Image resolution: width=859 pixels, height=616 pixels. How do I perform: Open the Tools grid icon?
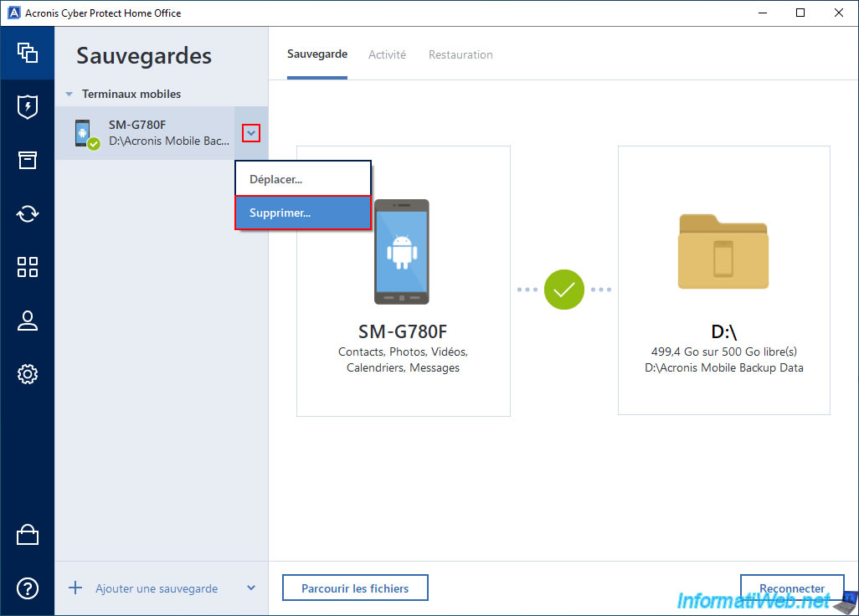coord(28,267)
